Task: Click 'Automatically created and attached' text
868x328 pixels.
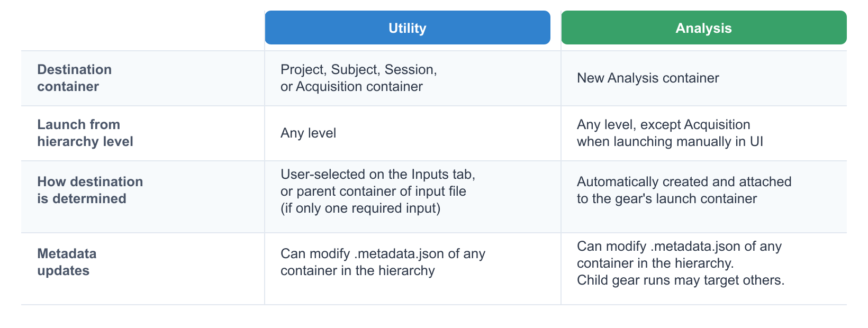Action: tap(684, 181)
